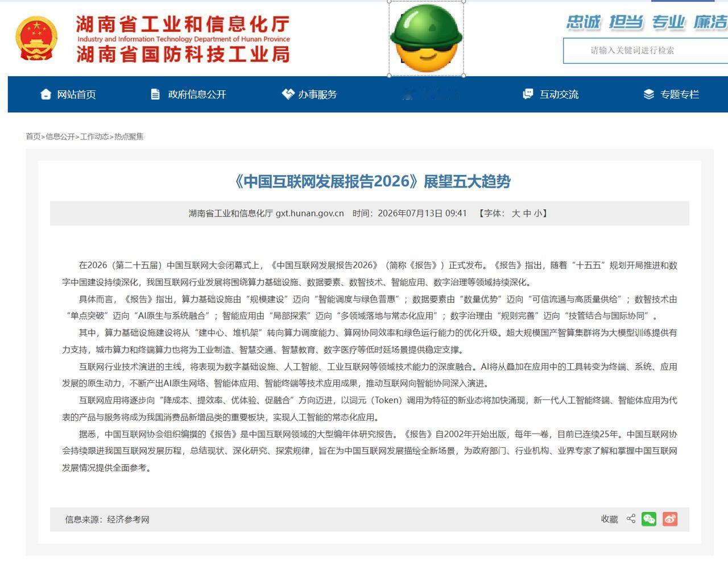Screen dimensions: 728x562
Task: Click the 首页 breadcrumb link
Action: click(x=33, y=136)
